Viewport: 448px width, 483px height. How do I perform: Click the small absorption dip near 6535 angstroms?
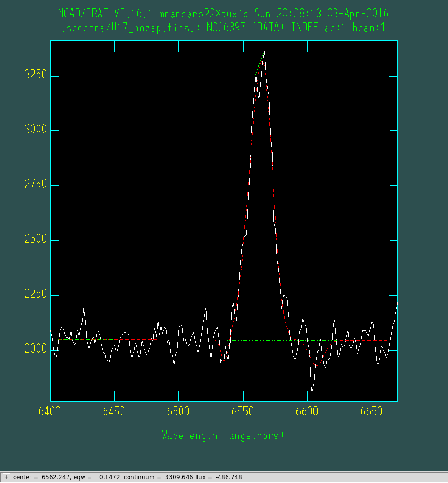click(222, 361)
